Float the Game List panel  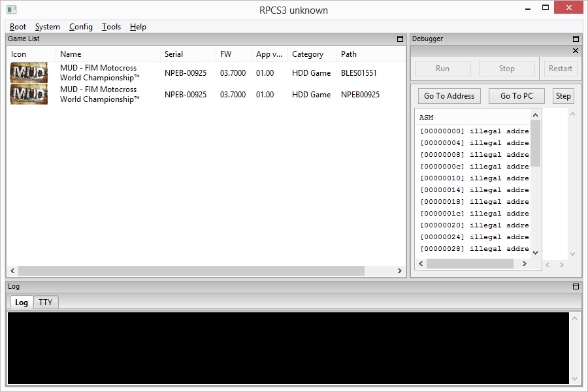(x=400, y=39)
